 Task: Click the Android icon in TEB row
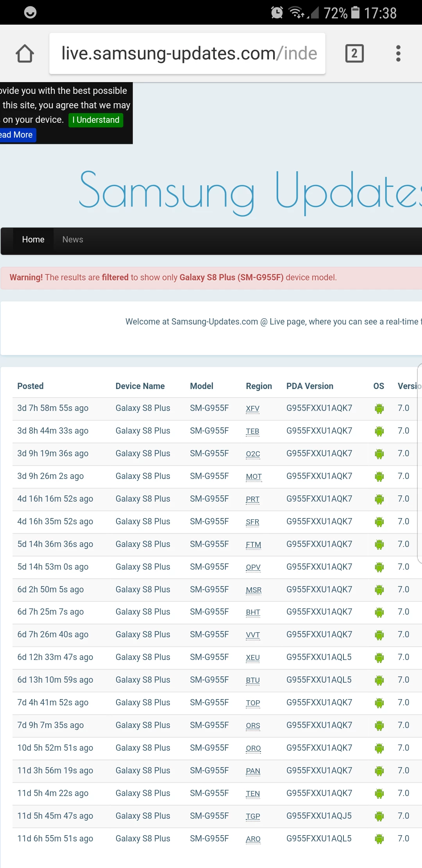point(379,431)
